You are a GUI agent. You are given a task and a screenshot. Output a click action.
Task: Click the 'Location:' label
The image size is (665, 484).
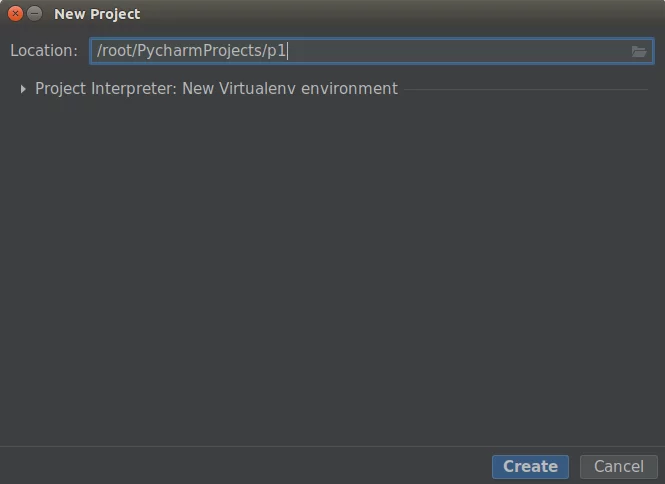[44, 50]
